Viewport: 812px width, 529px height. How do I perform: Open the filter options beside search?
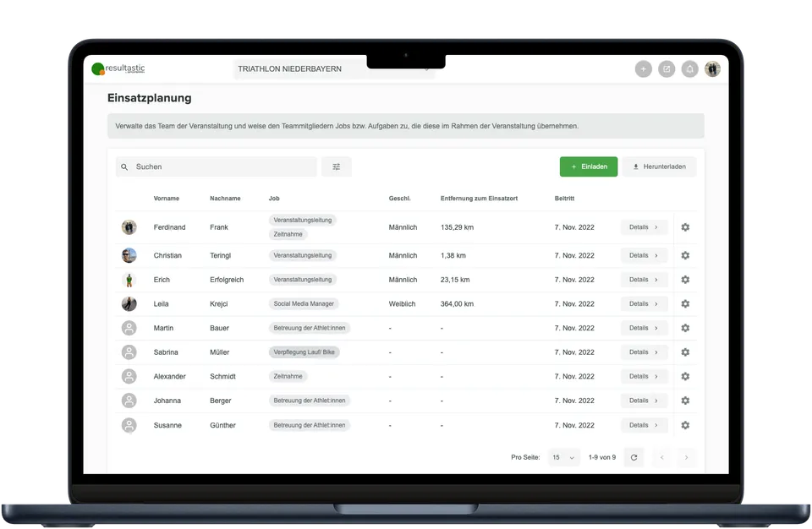pos(337,166)
